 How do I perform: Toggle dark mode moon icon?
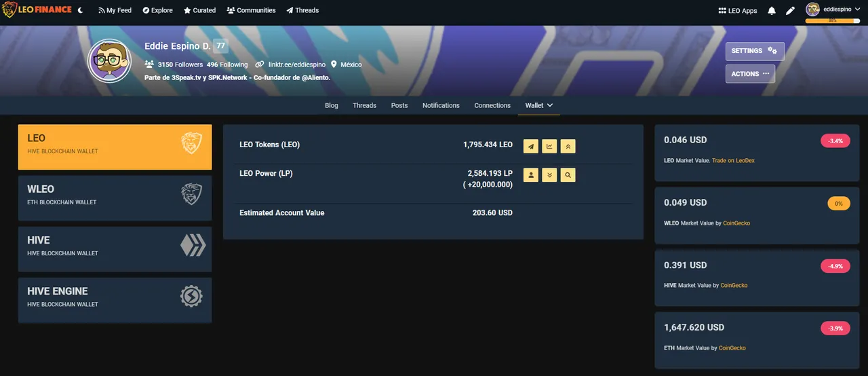[x=81, y=10]
